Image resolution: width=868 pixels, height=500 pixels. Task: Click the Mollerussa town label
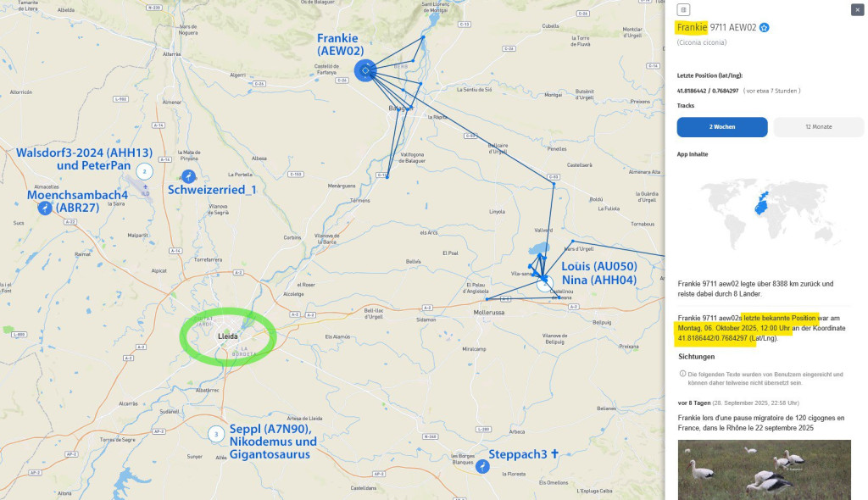coord(489,313)
